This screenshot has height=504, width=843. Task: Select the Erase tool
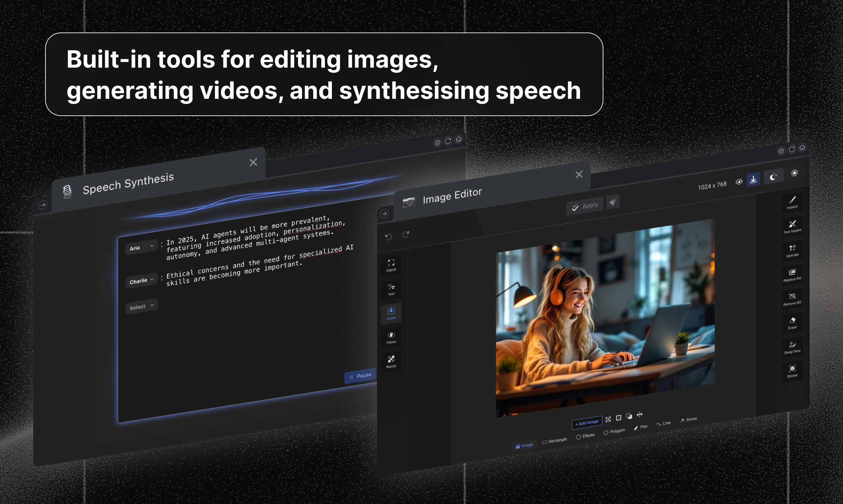coord(792,323)
